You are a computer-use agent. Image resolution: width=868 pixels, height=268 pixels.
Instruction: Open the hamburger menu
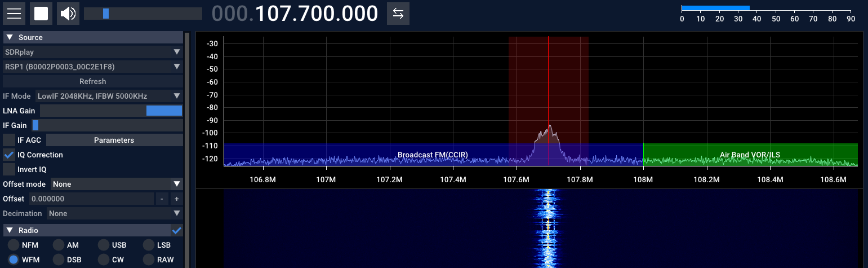(14, 14)
